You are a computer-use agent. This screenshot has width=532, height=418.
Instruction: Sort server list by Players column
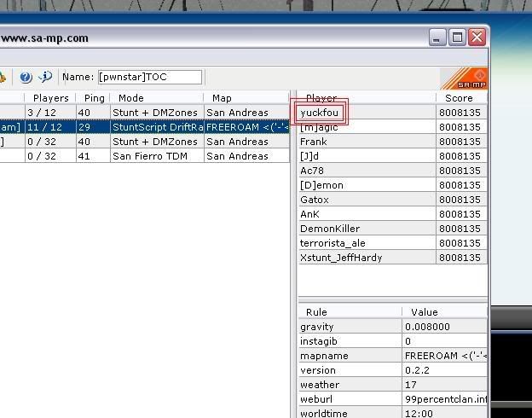51,98
